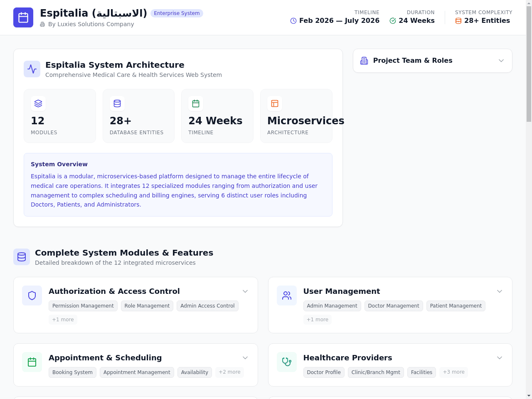Image resolution: width=532 pixels, height=399 pixels.
Task: Click the building icon beside Luxies Solutions Company
Action: pos(42,24)
